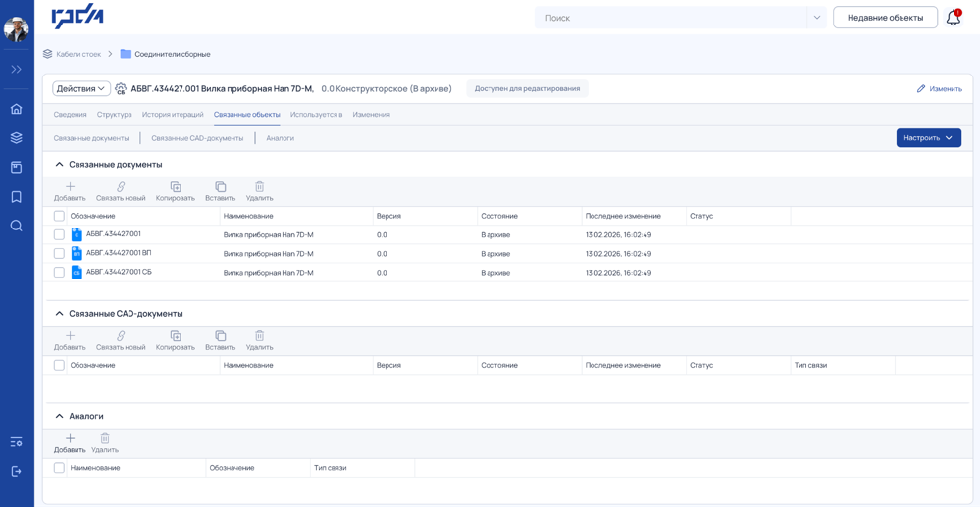Viewport: 980px width, 507px height.
Task: Click the Недавние объекты button
Action: (885, 18)
